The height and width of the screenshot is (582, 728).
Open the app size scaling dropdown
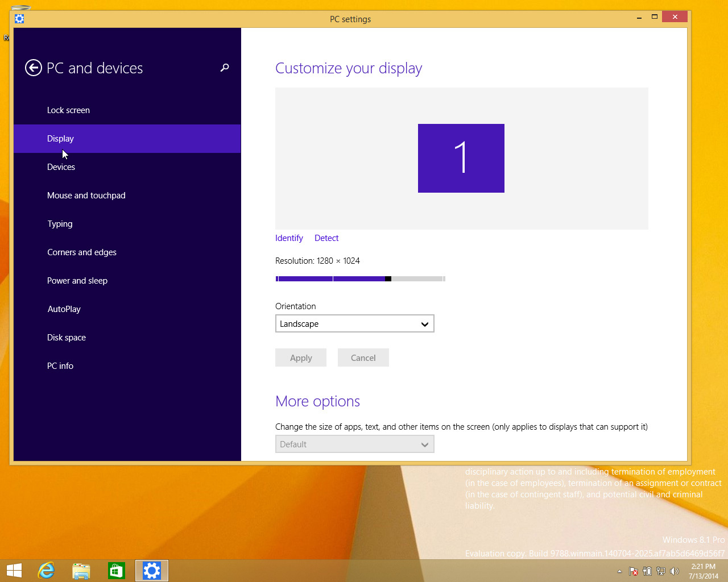click(354, 444)
